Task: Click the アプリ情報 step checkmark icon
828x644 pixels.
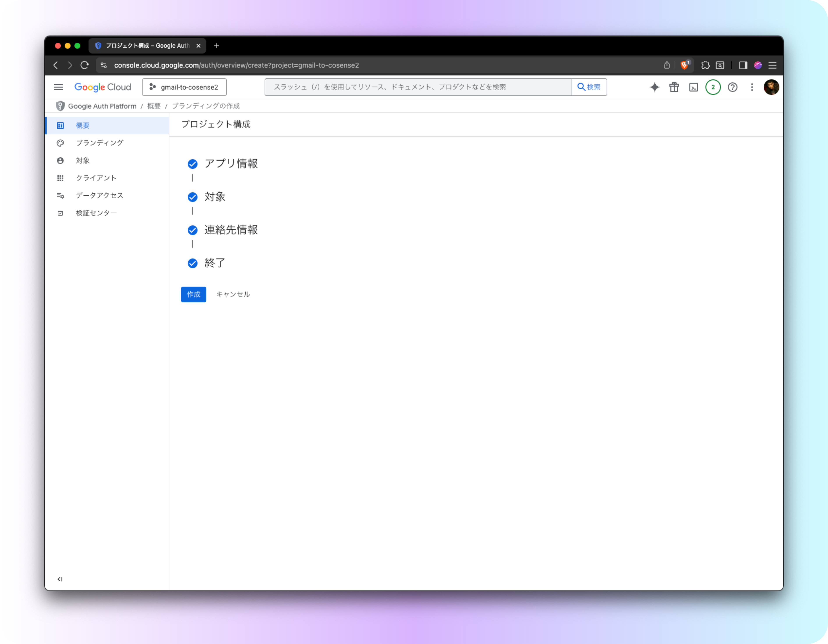Action: tap(193, 164)
